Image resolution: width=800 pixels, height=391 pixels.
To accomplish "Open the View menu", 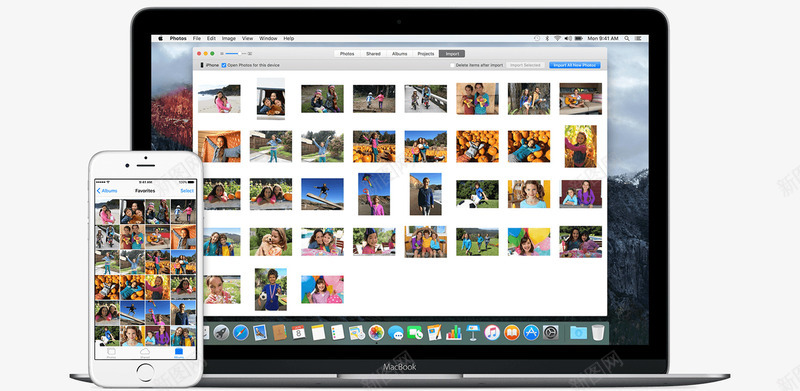I will [247, 38].
